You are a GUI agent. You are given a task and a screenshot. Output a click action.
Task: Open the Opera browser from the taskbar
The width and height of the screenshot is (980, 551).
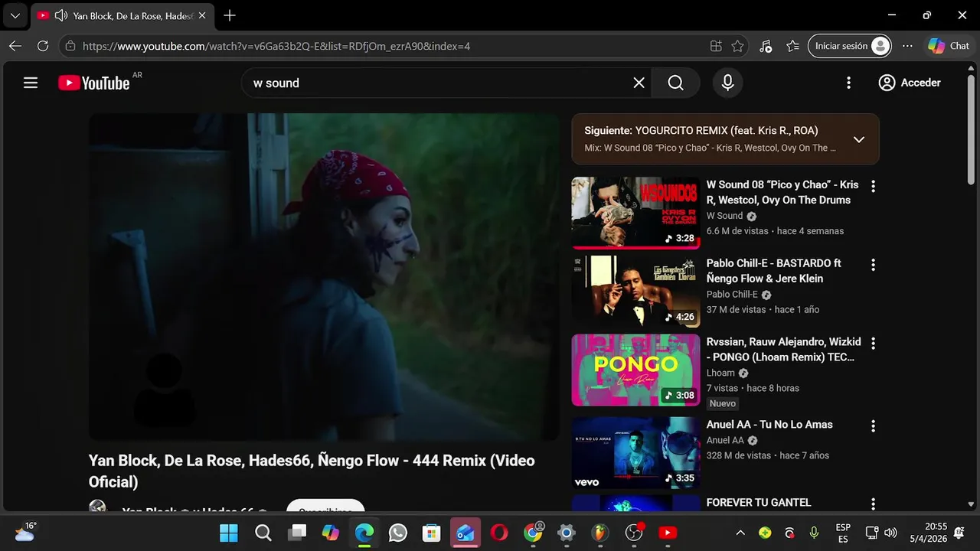498,533
